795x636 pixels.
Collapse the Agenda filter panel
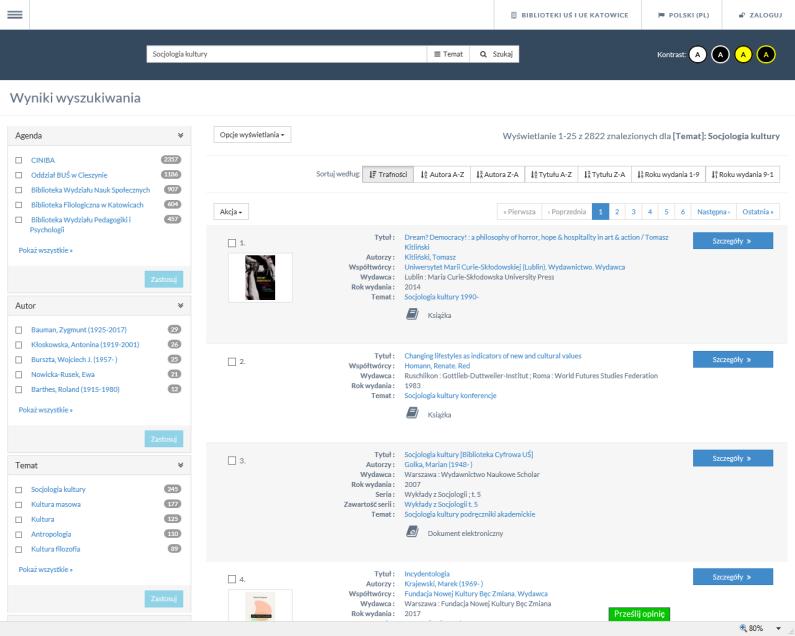(180, 135)
